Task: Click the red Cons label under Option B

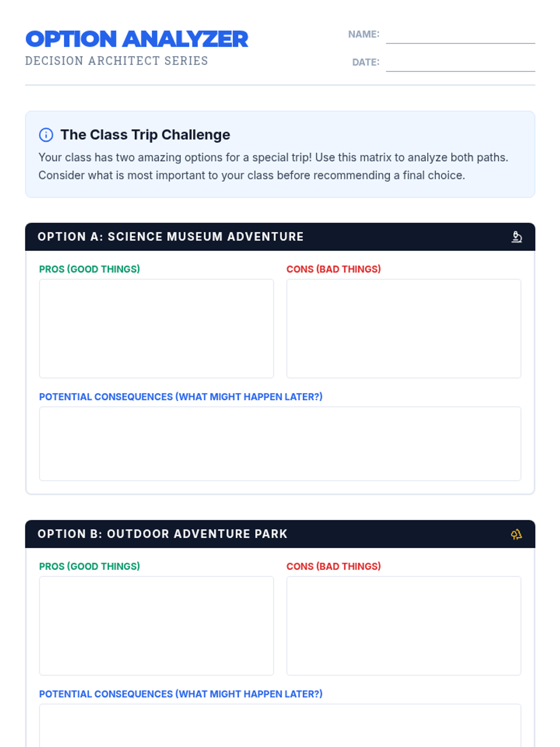Action: [334, 566]
